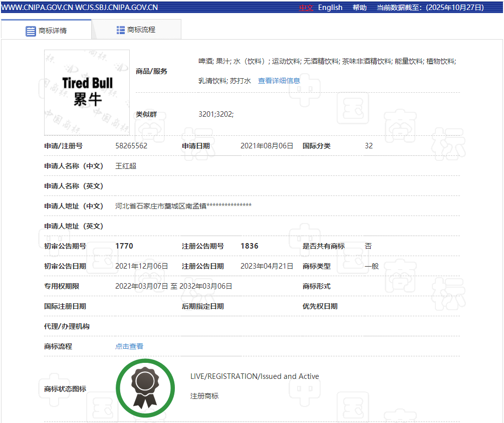Click the similar group codes 3201;3202

point(216,114)
